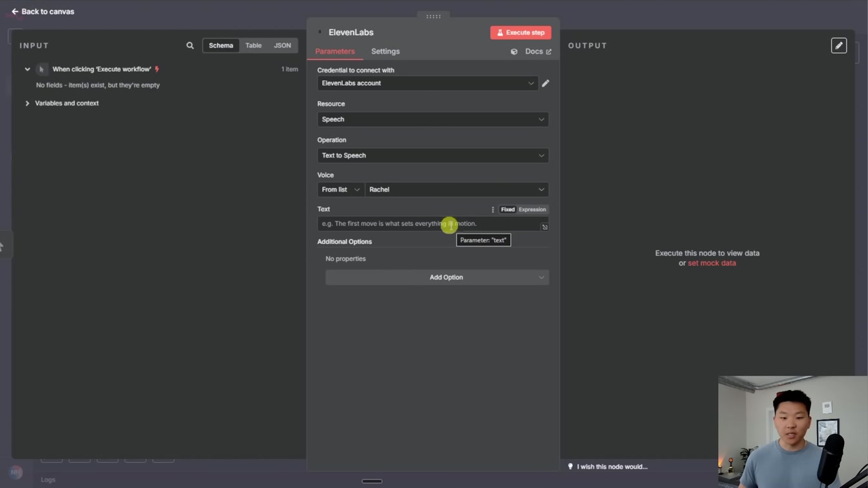Open the Parameters tab
This screenshot has width=868, height=488.
(335, 52)
